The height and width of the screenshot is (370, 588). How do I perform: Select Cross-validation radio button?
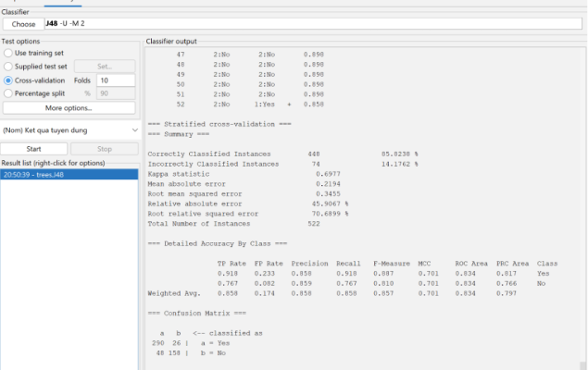[8, 80]
